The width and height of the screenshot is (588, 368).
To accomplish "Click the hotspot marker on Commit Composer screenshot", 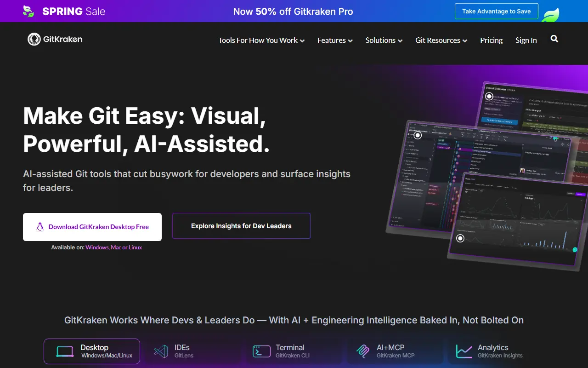I will (x=489, y=96).
